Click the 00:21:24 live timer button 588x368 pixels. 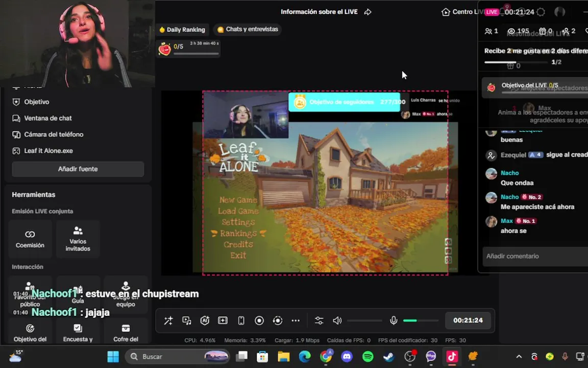click(468, 320)
